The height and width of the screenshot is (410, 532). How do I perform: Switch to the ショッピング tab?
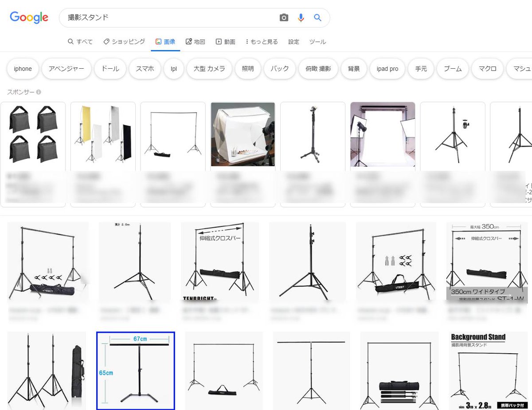point(124,42)
